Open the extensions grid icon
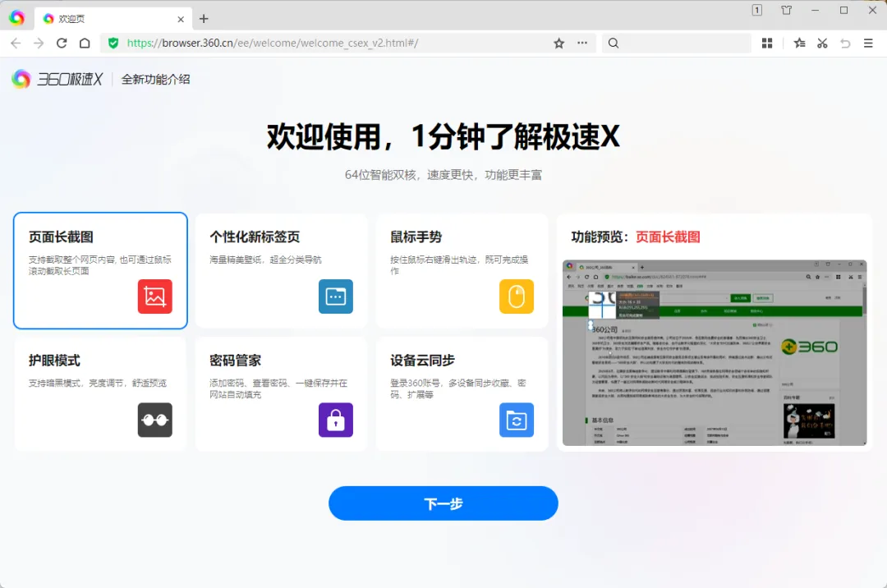This screenshot has width=887, height=588. point(767,43)
